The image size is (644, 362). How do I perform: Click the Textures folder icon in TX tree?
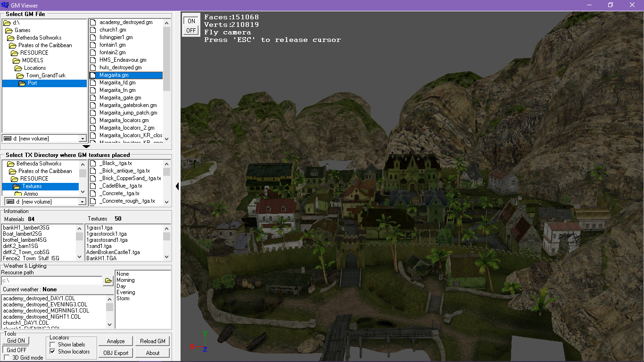[x=17, y=186]
